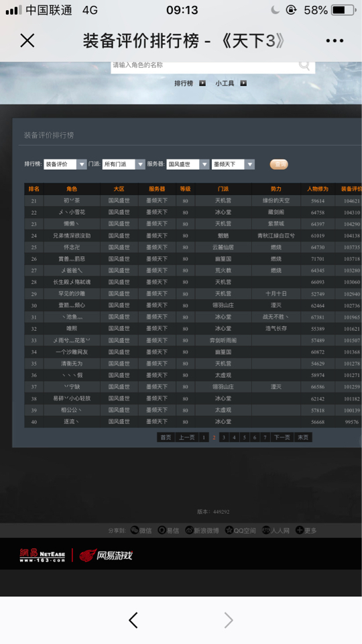The image size is (362, 644).
Task: Click faction 缘份的天空 in rank 21 row
Action: [x=276, y=201]
